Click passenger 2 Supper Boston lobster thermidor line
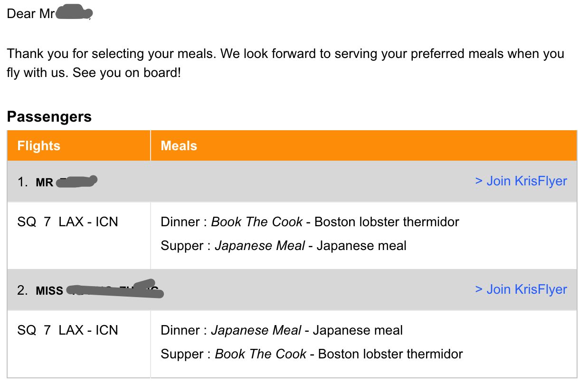Screen dimensions: 588x385 click(x=312, y=354)
